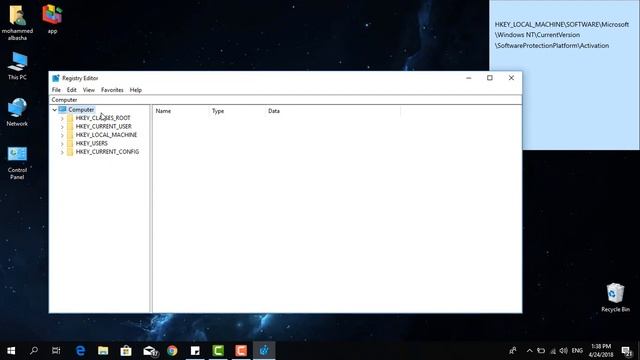Select This PC desktop icon
The height and width of the screenshot is (360, 640).
click(x=17, y=65)
